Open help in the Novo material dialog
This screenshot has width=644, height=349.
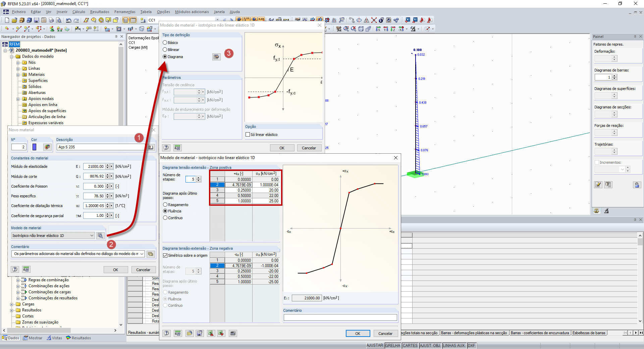(x=15, y=269)
